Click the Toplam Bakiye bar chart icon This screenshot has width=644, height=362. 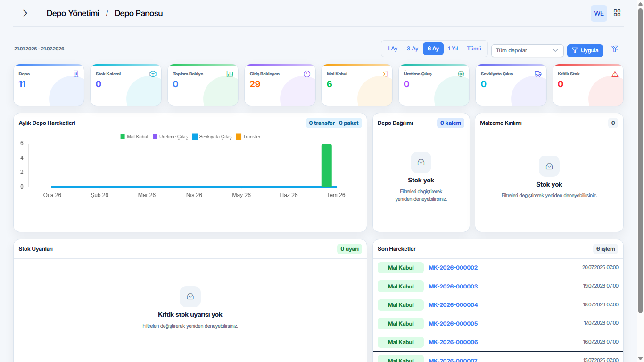pyautogui.click(x=230, y=74)
